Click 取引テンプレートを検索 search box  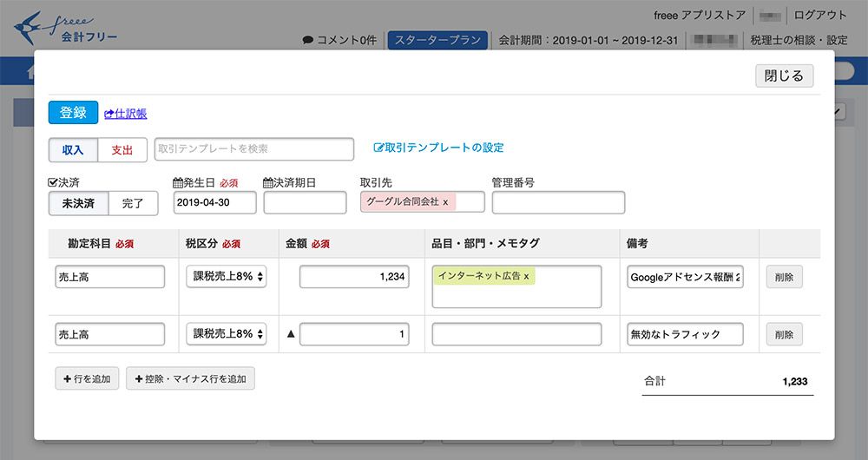tap(254, 149)
